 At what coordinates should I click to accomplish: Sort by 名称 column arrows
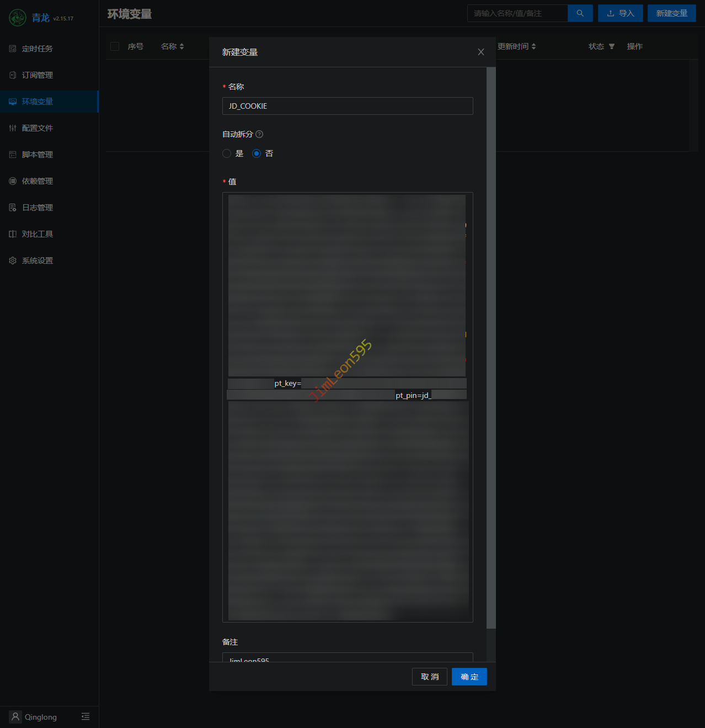pyautogui.click(x=181, y=46)
